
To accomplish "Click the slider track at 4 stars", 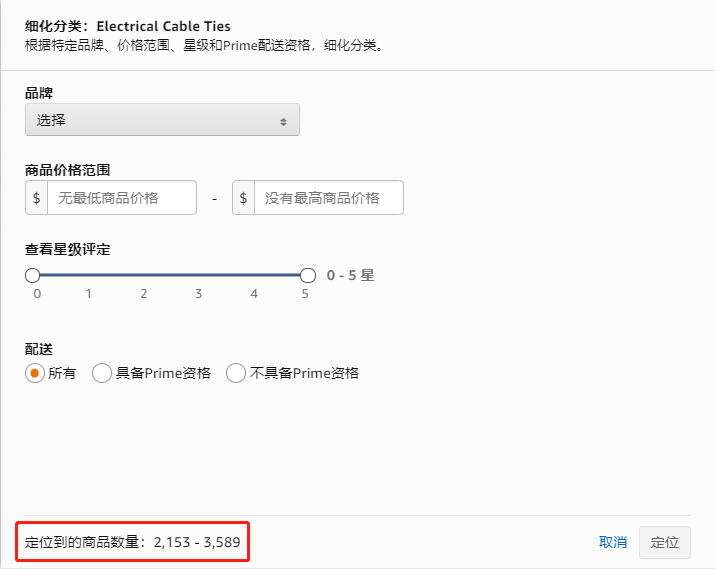I will pyautogui.click(x=253, y=275).
